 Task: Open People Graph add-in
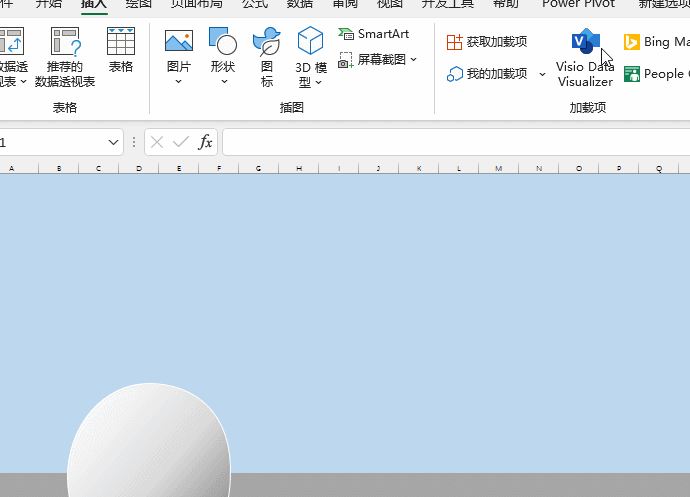tap(656, 74)
